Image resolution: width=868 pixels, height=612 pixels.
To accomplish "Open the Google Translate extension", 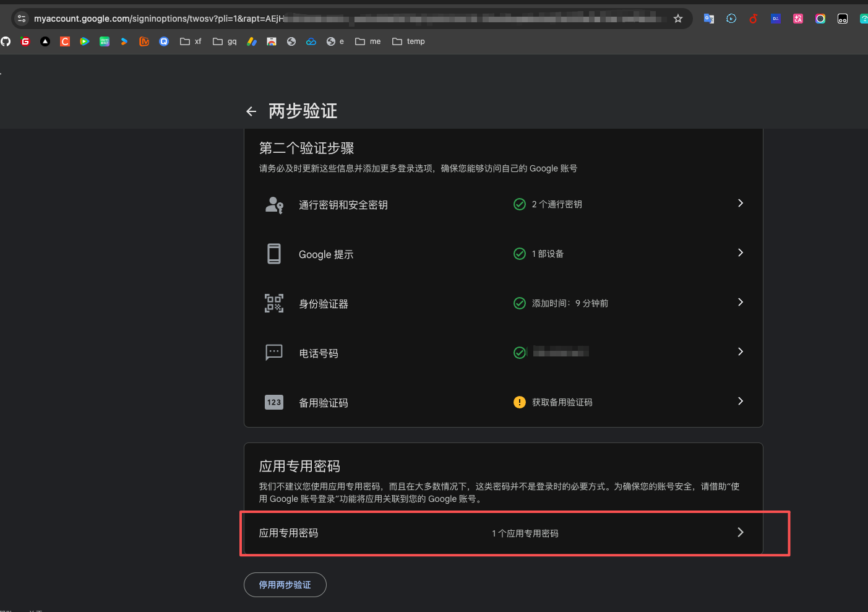I will (x=709, y=19).
